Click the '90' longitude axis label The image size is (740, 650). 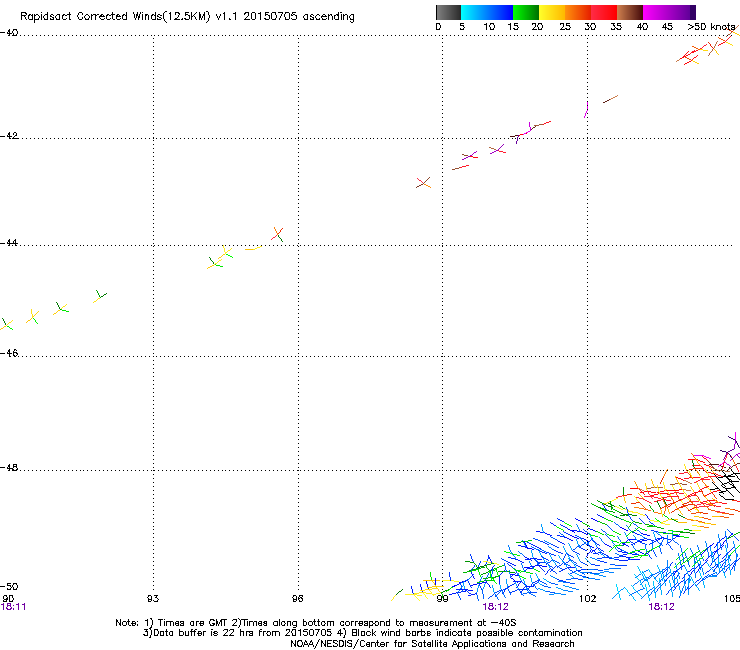8,599
